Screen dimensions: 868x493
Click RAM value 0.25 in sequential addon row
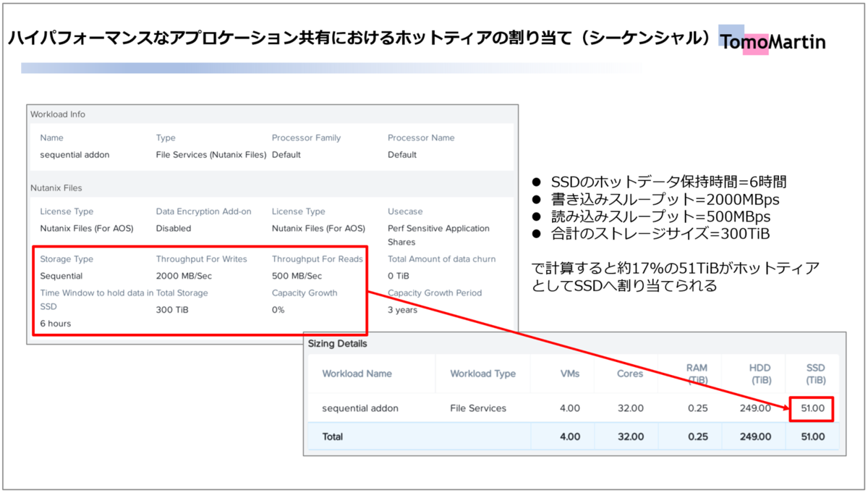pyautogui.click(x=698, y=408)
